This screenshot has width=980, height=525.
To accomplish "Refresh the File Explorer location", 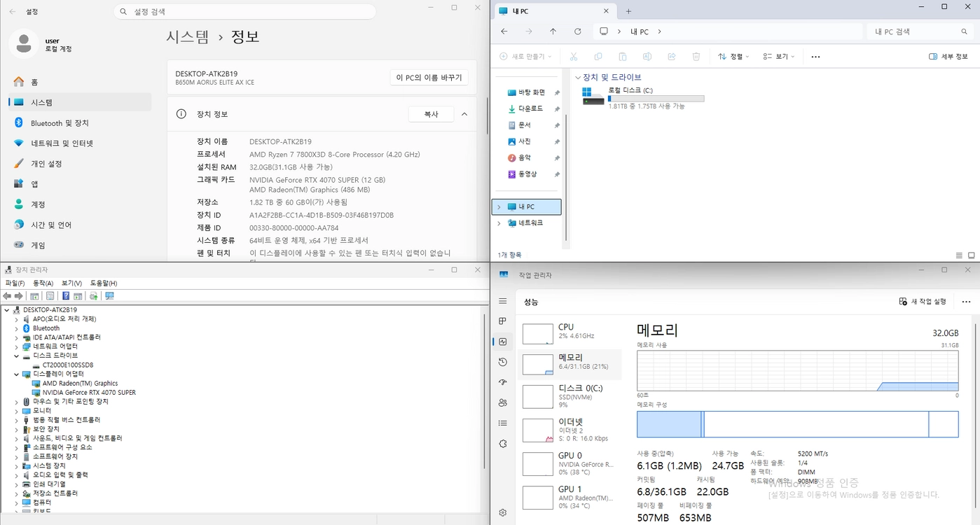I will pyautogui.click(x=577, y=31).
